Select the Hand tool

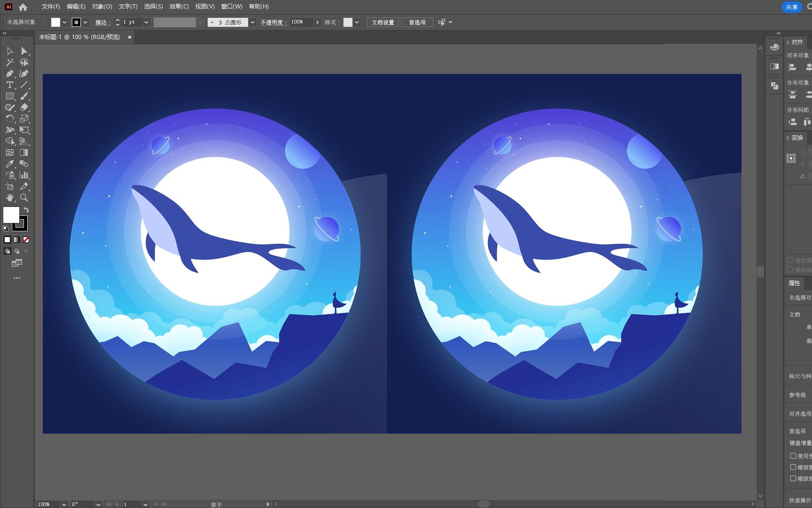coord(10,198)
